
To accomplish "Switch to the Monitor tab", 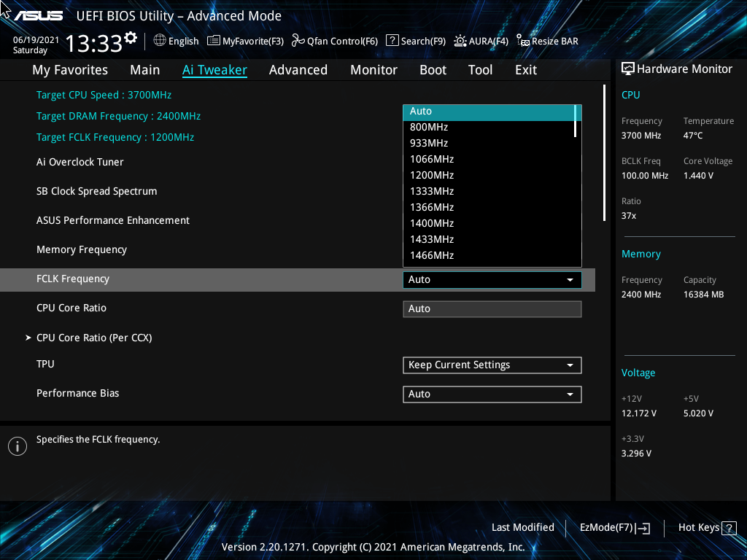I will (373, 69).
